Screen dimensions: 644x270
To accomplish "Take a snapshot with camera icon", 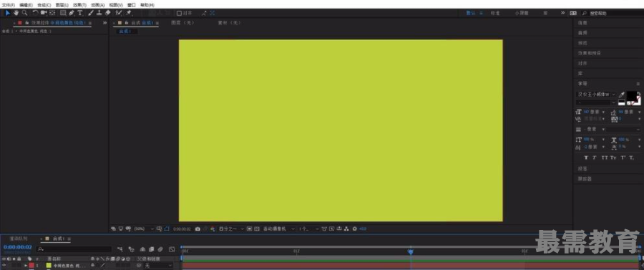I will 197,228.
